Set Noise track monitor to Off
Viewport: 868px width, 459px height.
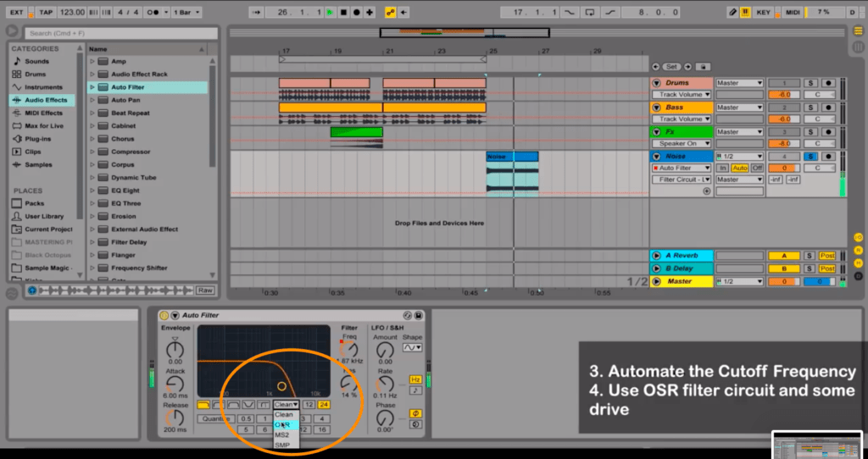757,169
